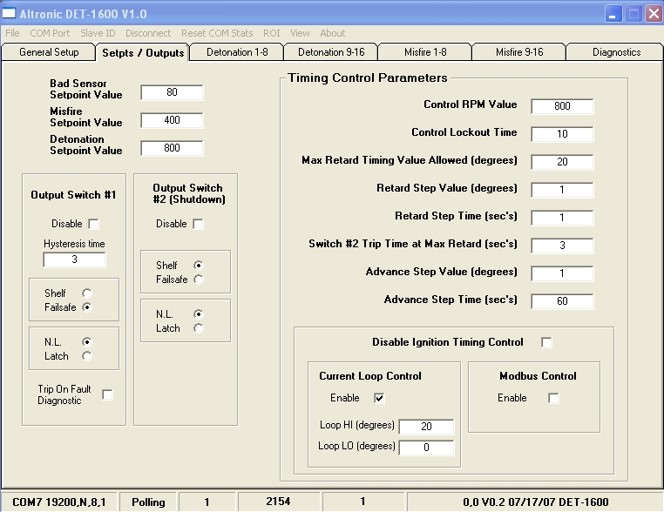Open the File menu

click(12, 33)
